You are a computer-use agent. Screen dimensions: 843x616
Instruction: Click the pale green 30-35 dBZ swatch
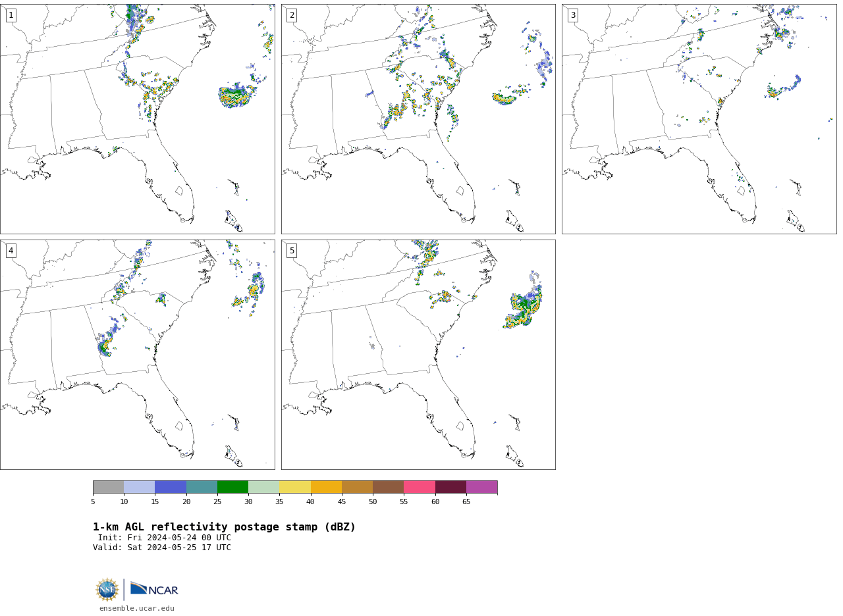(x=264, y=487)
